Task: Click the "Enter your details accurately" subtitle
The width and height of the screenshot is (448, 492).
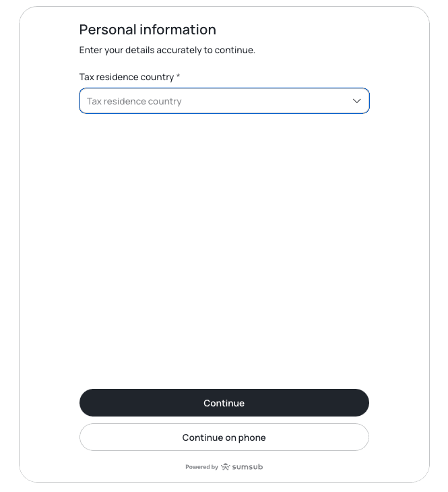Action: (167, 50)
